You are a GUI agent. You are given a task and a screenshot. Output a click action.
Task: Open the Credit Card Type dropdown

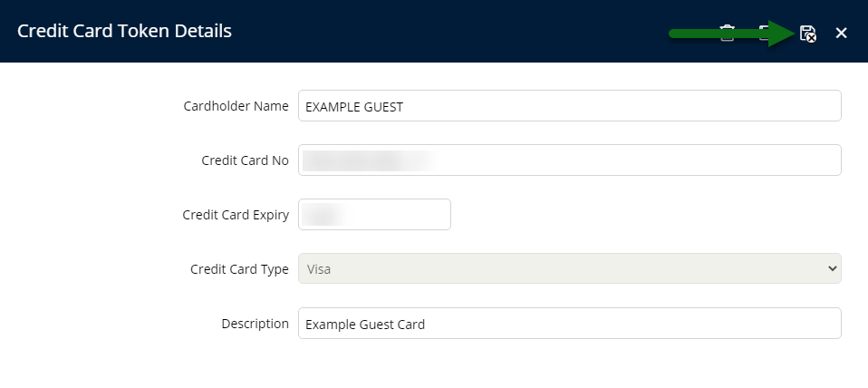pyautogui.click(x=570, y=268)
